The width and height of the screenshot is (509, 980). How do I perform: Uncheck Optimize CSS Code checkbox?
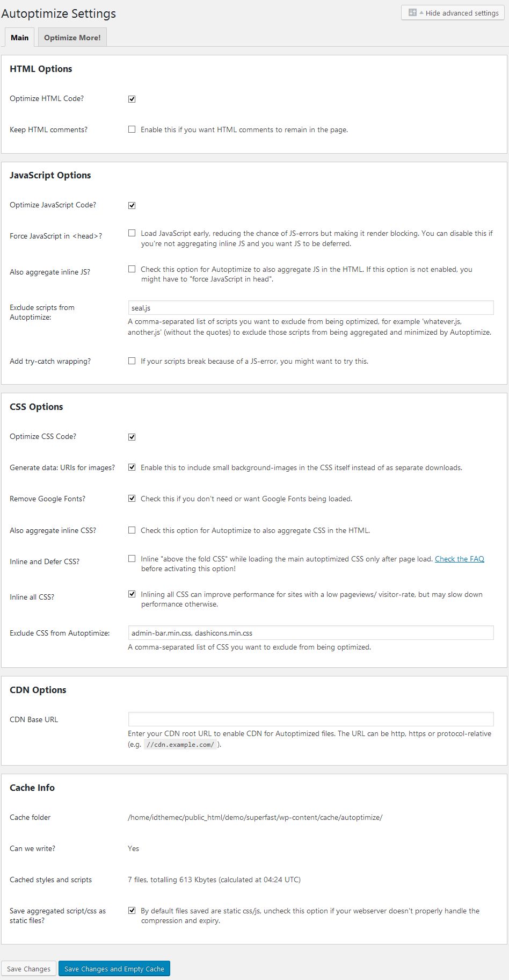click(132, 437)
